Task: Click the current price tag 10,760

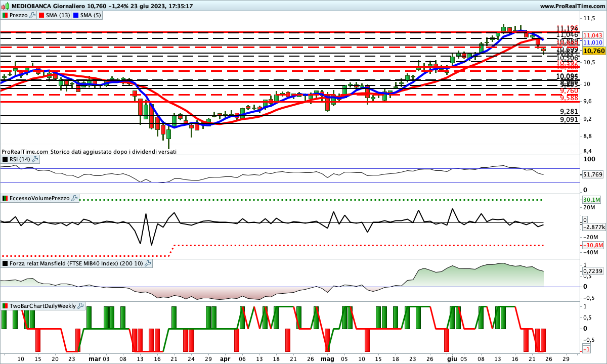Action: [593, 51]
